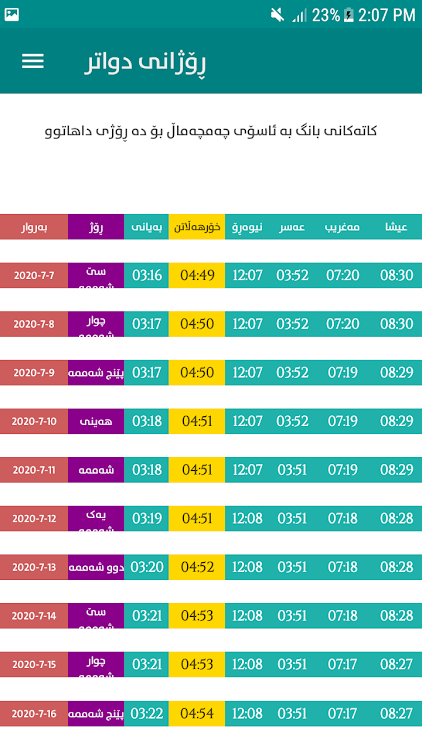Tap the battery charging icon
The image size is (422, 750).
tap(348, 15)
